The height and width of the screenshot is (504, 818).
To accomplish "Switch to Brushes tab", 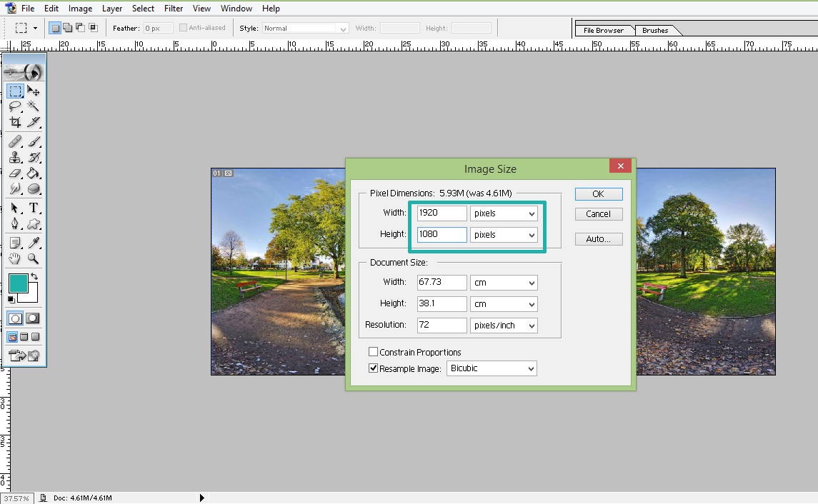I will pos(655,30).
